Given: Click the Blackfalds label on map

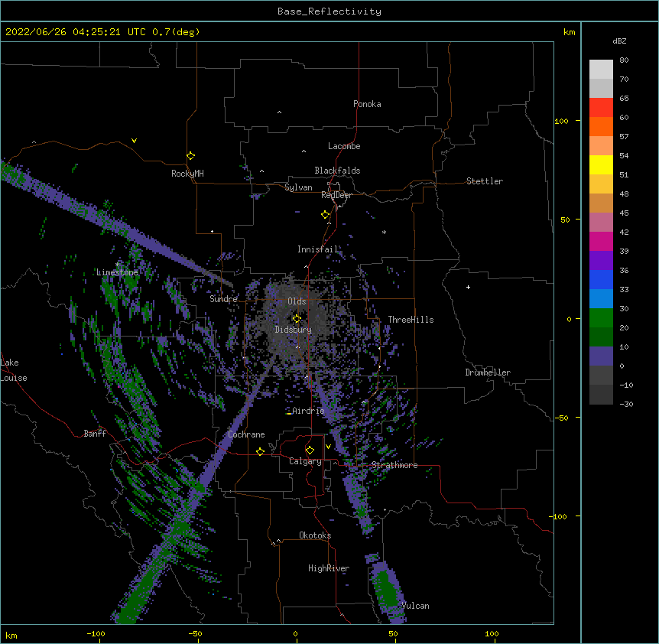Looking at the screenshot, I should [337, 171].
